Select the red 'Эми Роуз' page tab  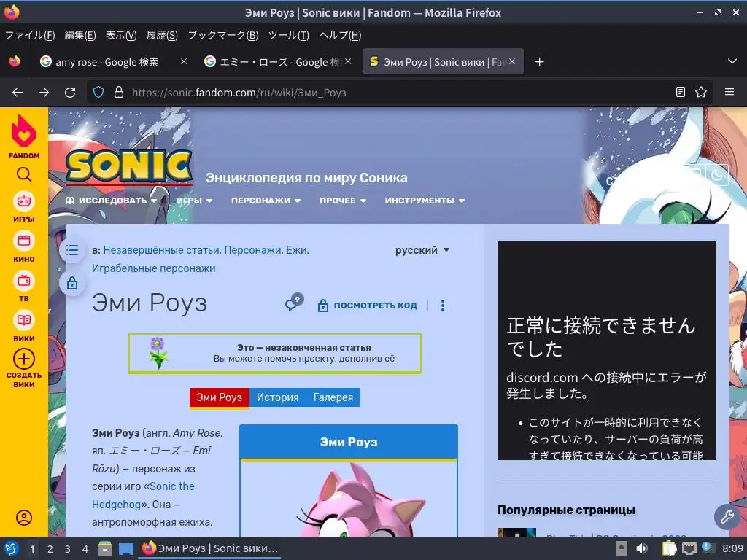coord(219,397)
